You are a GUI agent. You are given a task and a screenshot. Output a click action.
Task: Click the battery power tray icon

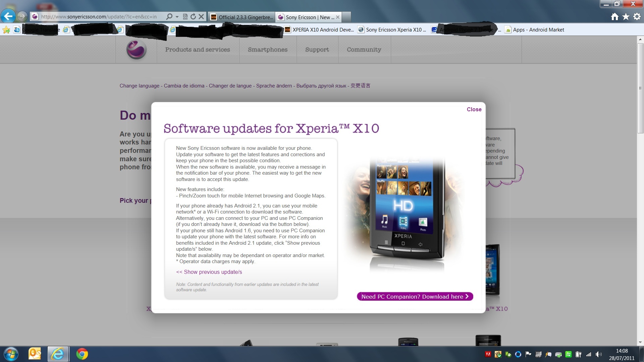click(578, 354)
